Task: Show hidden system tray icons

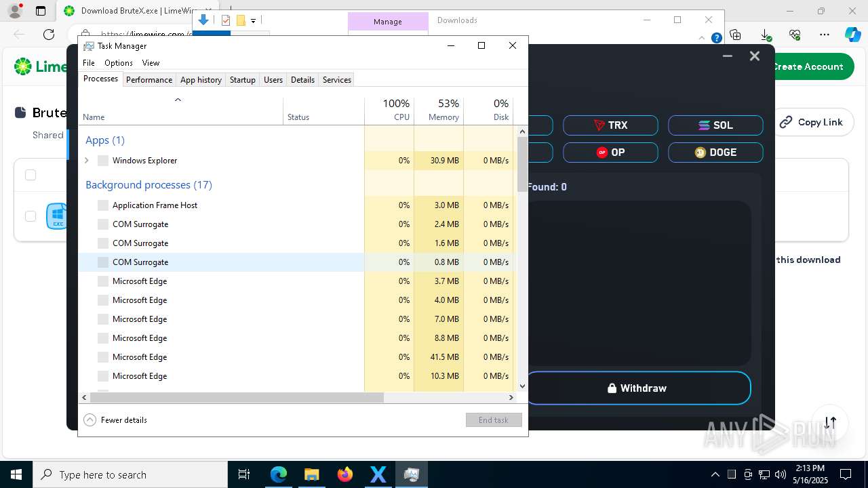Action: click(715, 474)
